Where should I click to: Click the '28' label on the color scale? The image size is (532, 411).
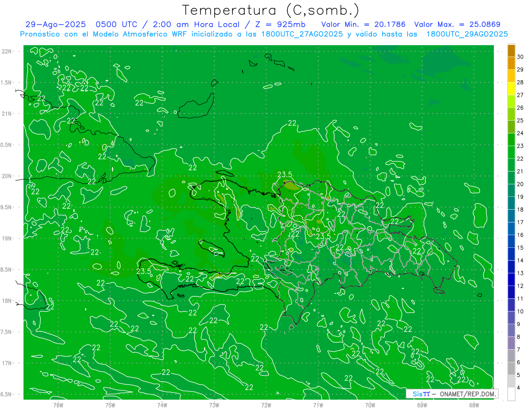pyautogui.click(x=520, y=82)
